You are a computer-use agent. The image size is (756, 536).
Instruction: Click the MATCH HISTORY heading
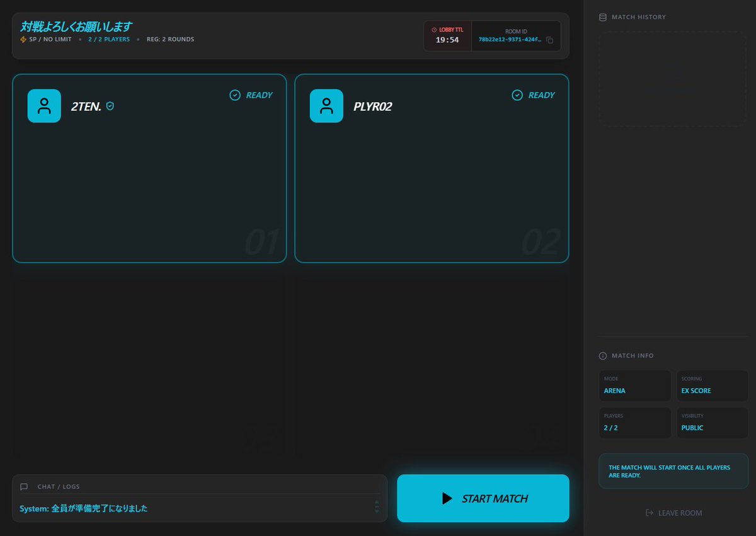point(638,17)
